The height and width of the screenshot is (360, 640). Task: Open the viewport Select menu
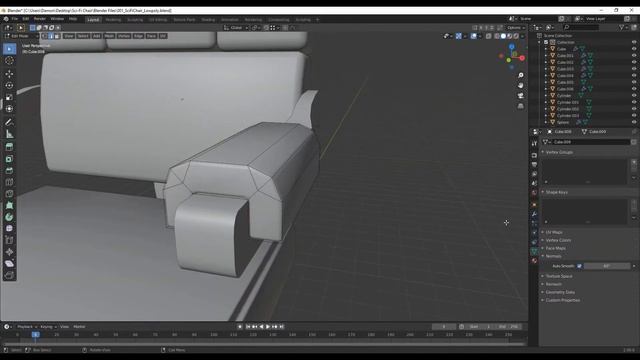(x=83, y=36)
